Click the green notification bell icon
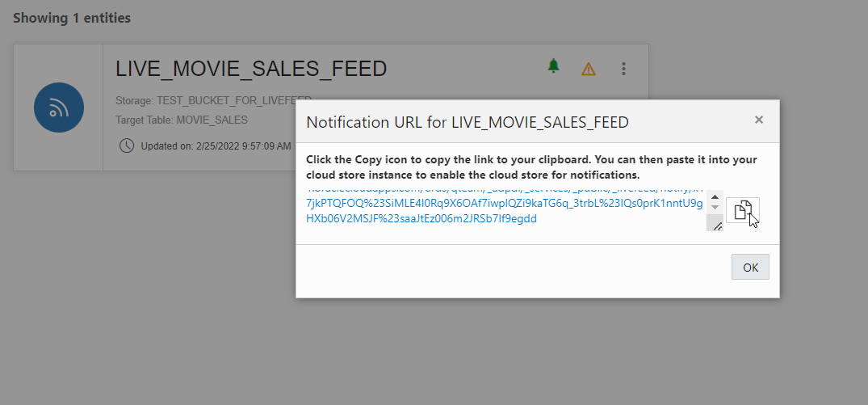 (553, 66)
